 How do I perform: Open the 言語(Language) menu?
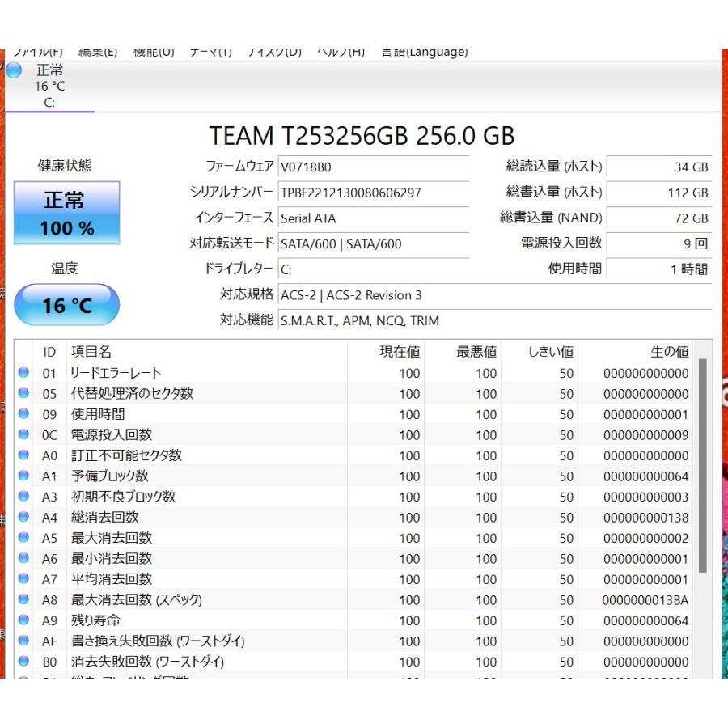424,51
